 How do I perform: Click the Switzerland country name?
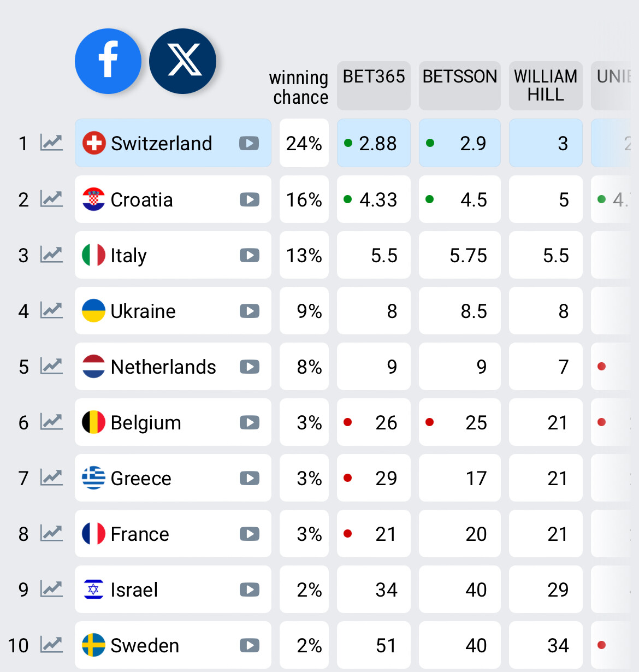point(161,144)
